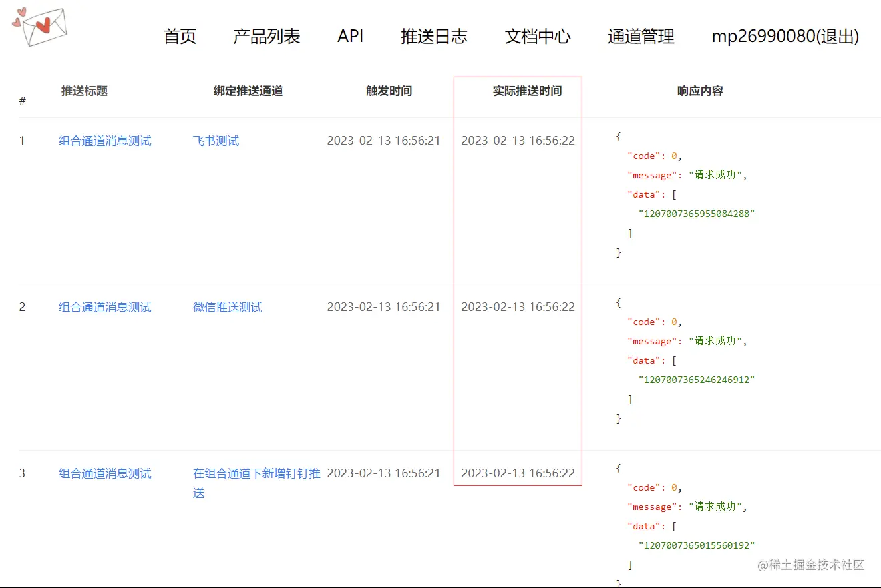
Task: Open the 通道管理 channel management page
Action: coord(641,37)
